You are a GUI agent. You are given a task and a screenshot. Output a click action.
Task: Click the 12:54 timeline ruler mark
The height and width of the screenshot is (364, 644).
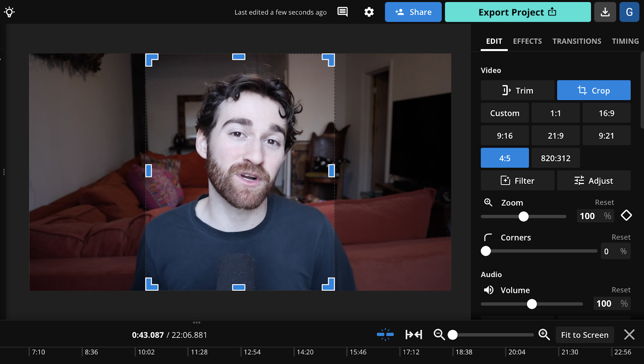pos(252,352)
